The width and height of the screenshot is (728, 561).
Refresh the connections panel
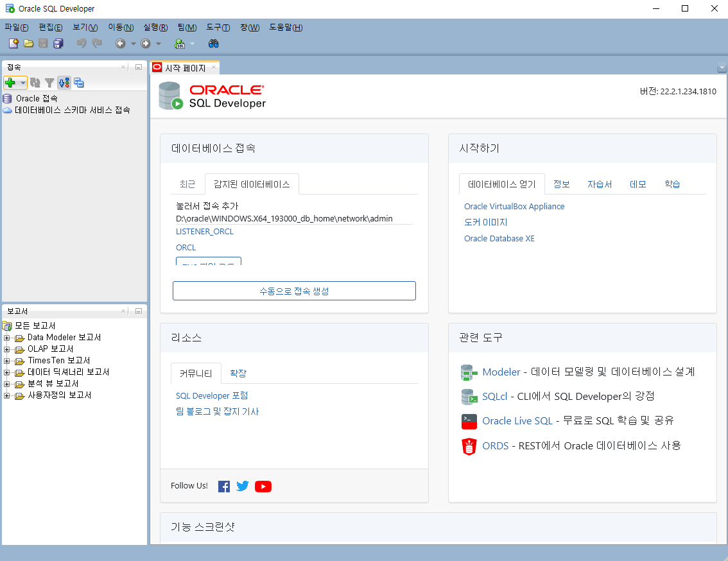(x=35, y=83)
